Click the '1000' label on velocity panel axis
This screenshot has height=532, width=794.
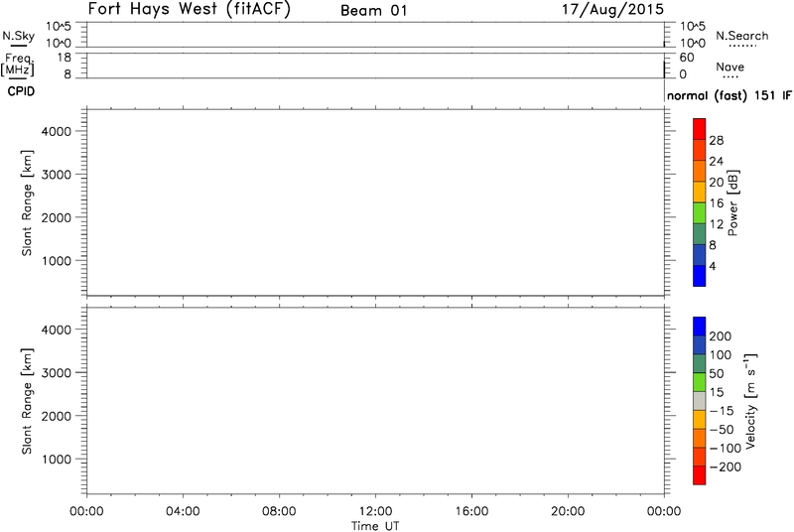57,460
